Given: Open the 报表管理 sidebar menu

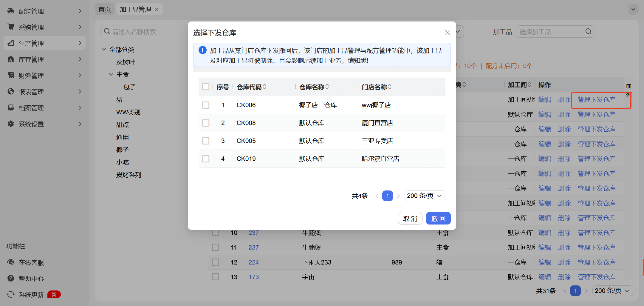Looking at the screenshot, I should click(x=45, y=92).
